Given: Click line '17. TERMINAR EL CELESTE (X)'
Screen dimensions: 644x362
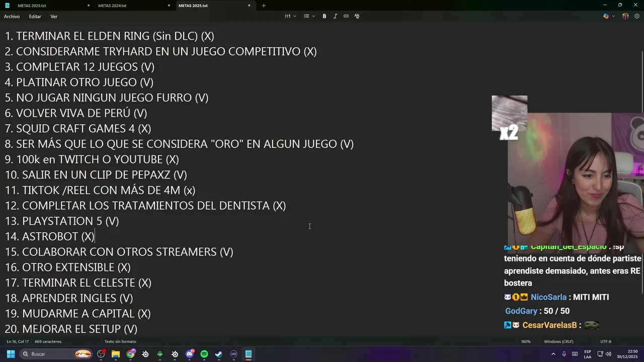Looking at the screenshot, I should [x=78, y=283].
